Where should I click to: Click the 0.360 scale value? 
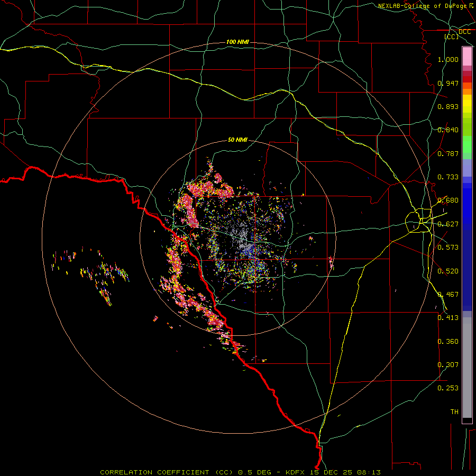(x=448, y=342)
